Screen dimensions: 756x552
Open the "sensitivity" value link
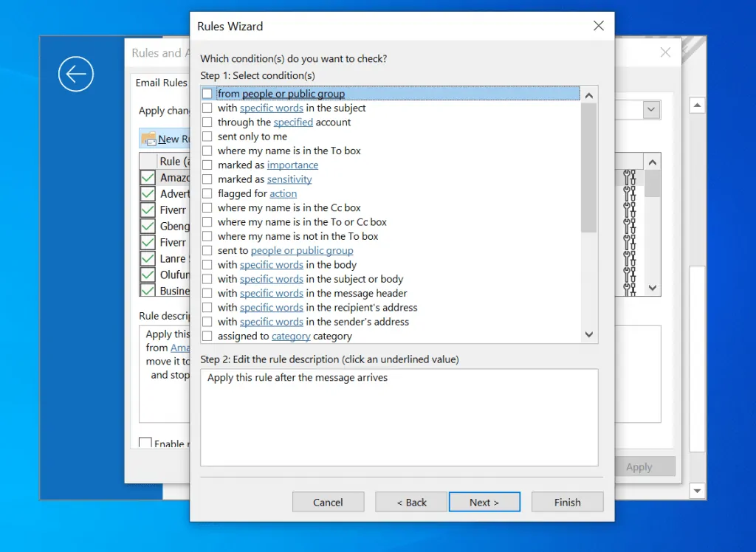point(289,179)
